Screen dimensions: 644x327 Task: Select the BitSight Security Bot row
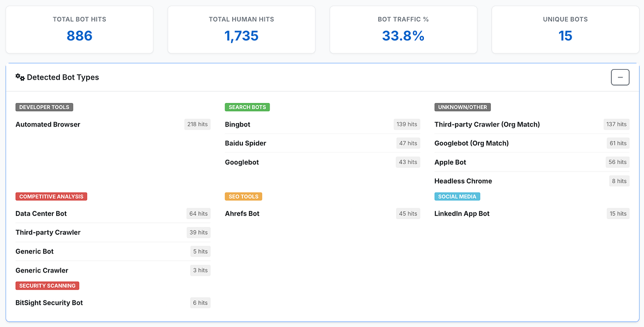click(x=49, y=302)
